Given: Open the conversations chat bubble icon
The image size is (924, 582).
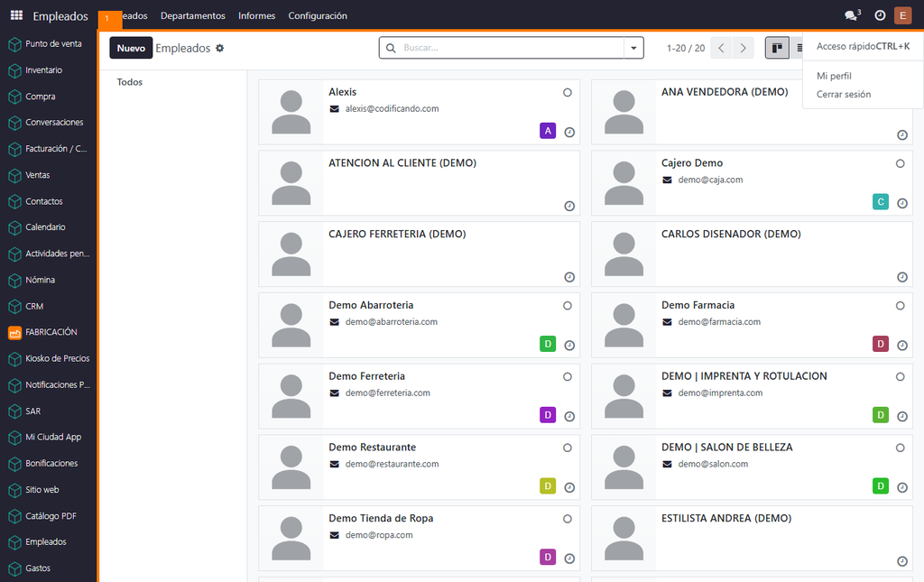Looking at the screenshot, I should (852, 15).
